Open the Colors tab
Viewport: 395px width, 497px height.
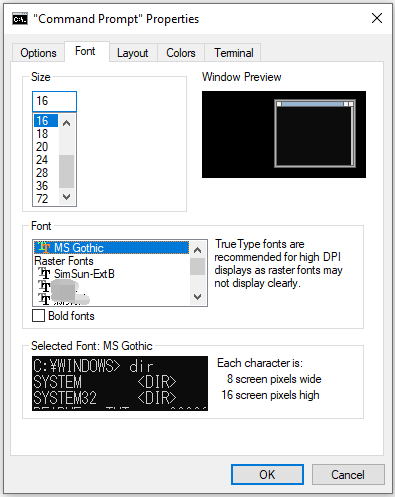[x=181, y=53]
